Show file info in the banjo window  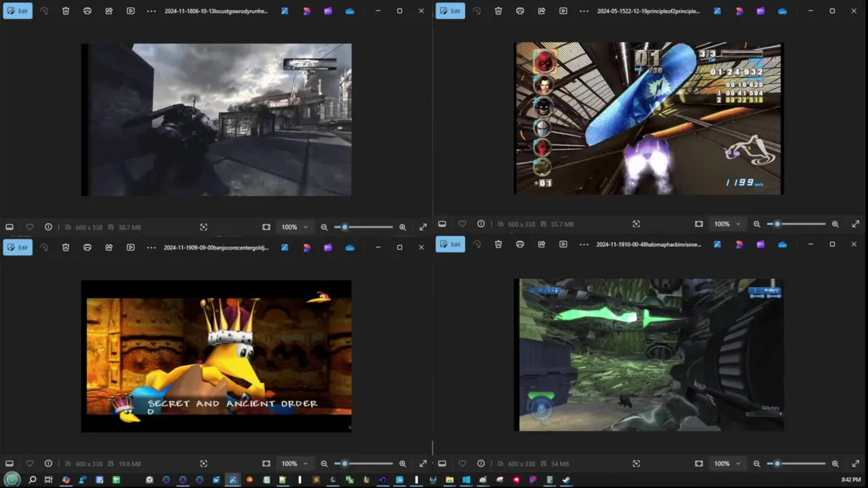point(48,464)
